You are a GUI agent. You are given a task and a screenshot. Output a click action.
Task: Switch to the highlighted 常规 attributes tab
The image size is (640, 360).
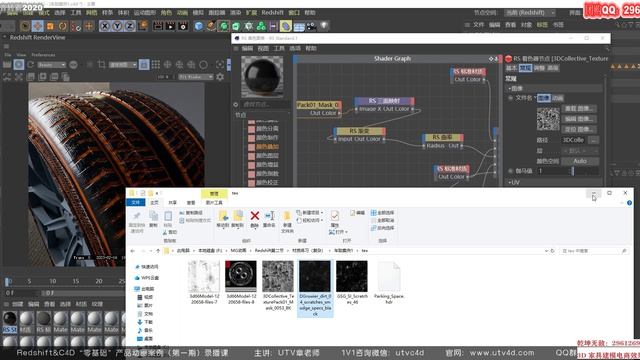tap(525, 68)
